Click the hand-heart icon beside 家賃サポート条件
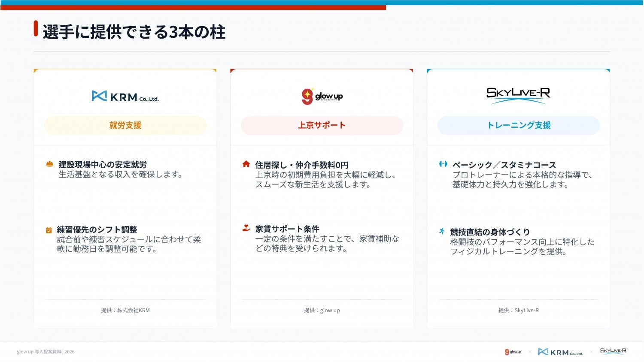 (246, 228)
